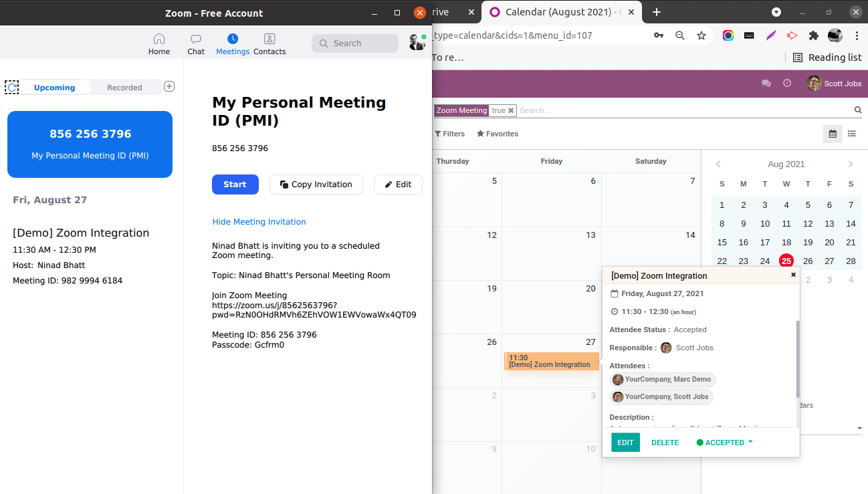
Task: Click YourCompany, Scott Jobs attendee tag
Action: (661, 397)
